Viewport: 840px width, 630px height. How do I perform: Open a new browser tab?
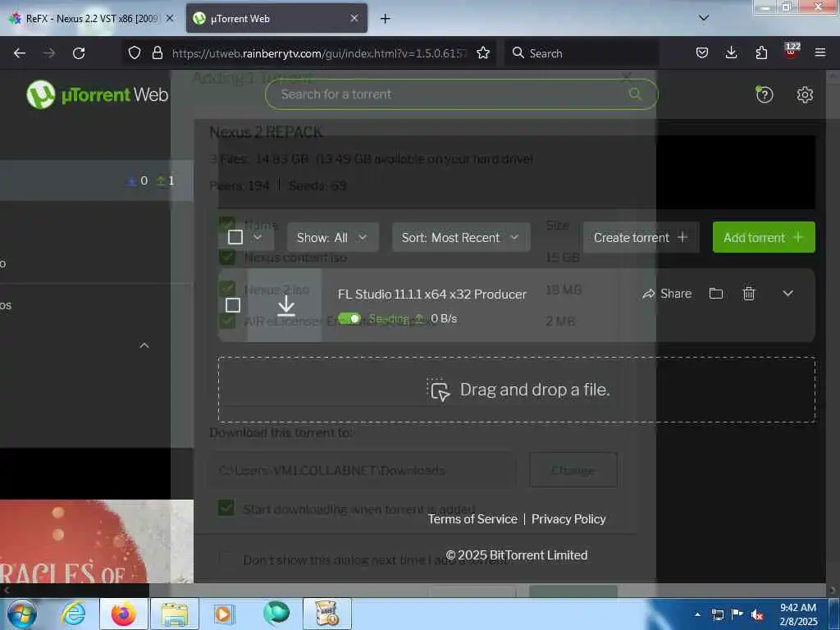coord(385,19)
